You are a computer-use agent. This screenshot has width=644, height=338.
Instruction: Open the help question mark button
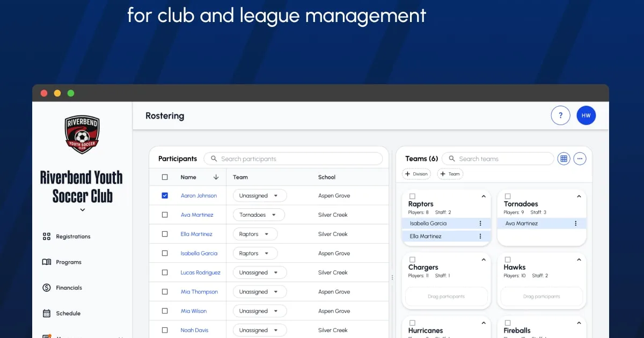[560, 115]
